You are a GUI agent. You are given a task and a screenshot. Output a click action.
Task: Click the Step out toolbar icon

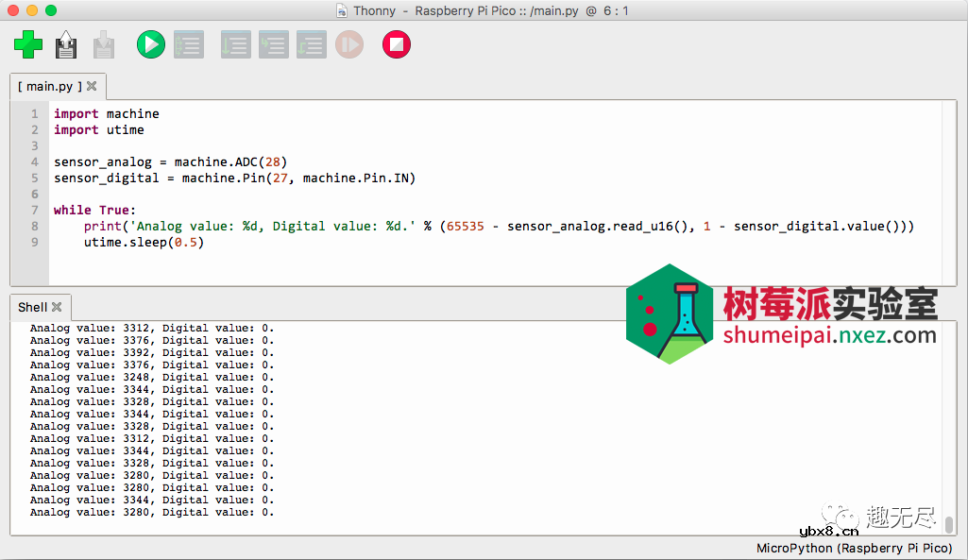click(312, 44)
